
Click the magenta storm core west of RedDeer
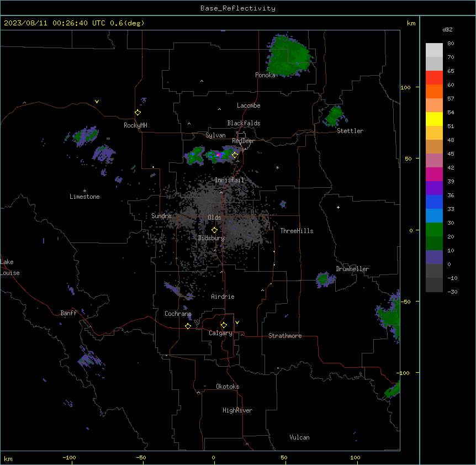coord(219,155)
